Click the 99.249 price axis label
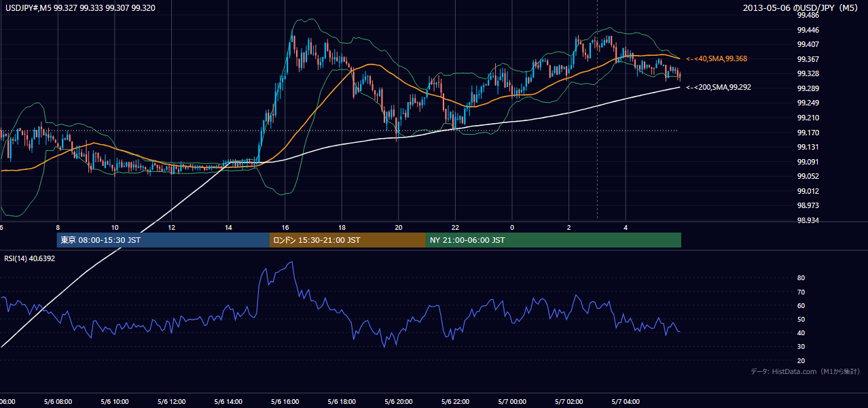The height and width of the screenshot is (408, 868). coord(808,103)
